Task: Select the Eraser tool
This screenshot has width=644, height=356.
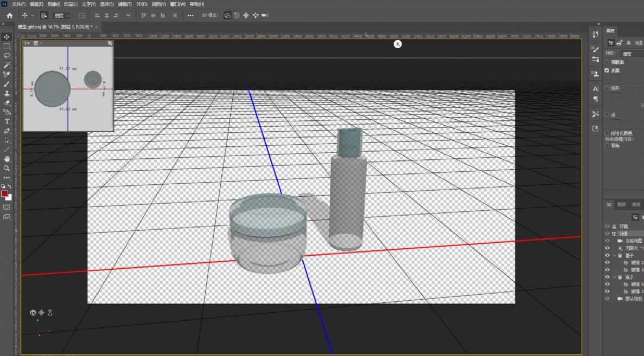Action: click(7, 102)
